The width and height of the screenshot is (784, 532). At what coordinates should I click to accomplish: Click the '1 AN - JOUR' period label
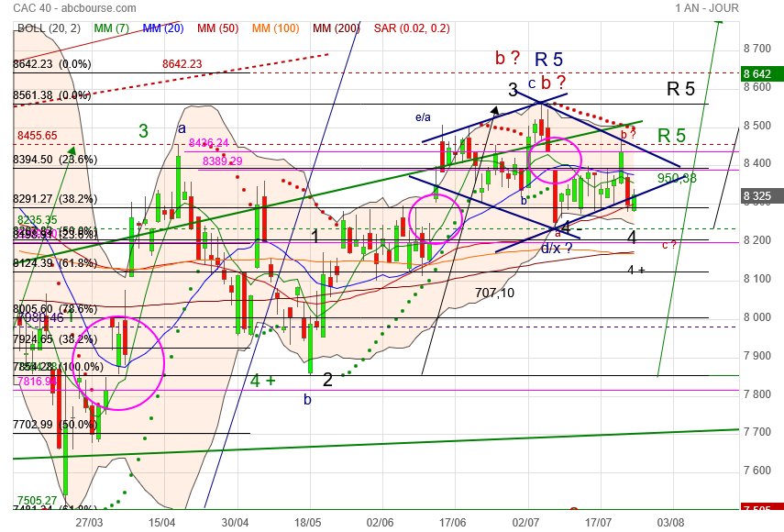pyautogui.click(x=706, y=8)
